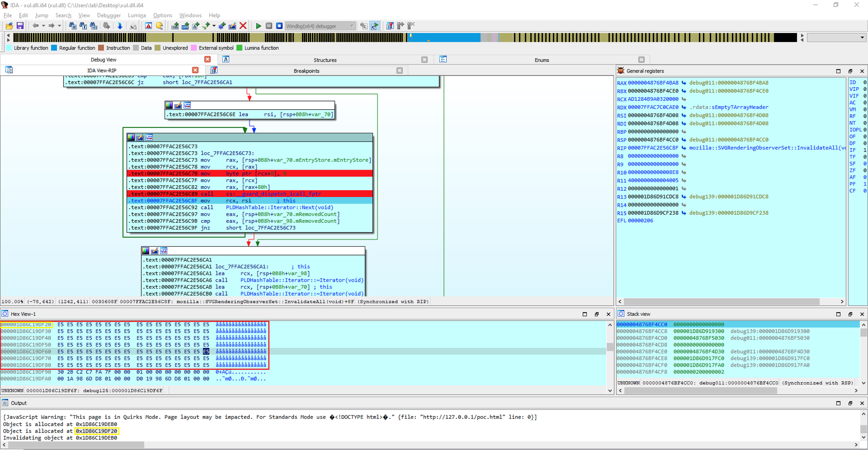Click the Hex View-1 tab icon

point(5,314)
